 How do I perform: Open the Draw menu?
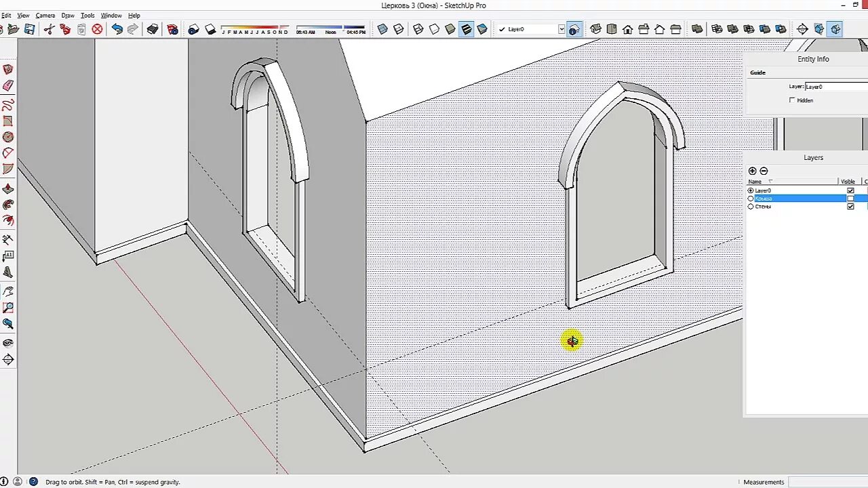(x=68, y=15)
